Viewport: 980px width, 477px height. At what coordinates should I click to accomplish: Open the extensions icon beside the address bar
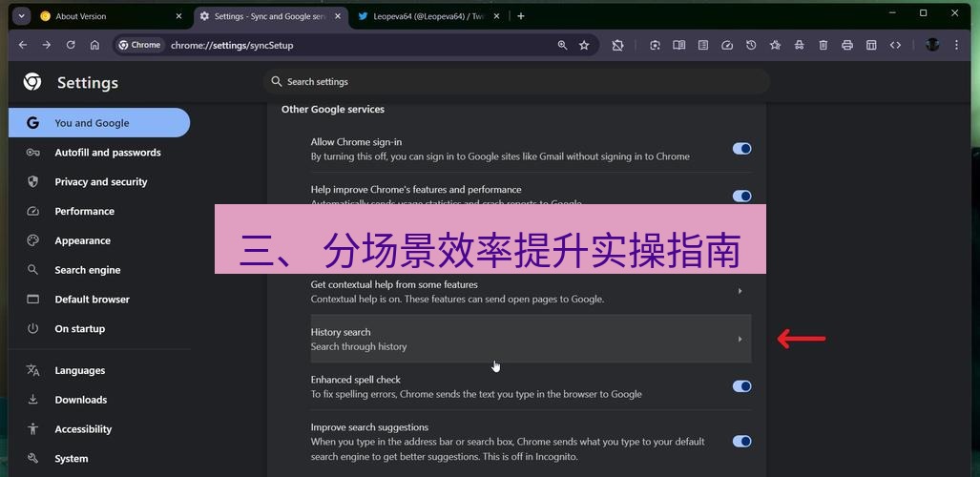pos(617,45)
